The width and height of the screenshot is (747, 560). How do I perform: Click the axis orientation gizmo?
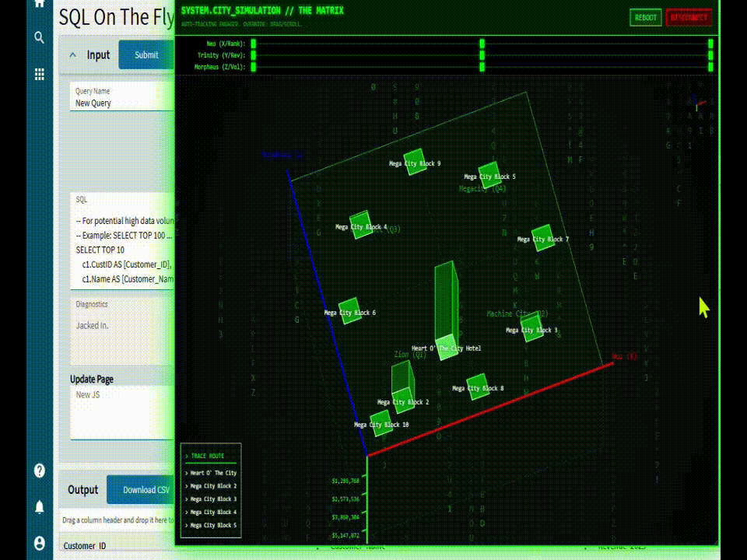point(699,103)
